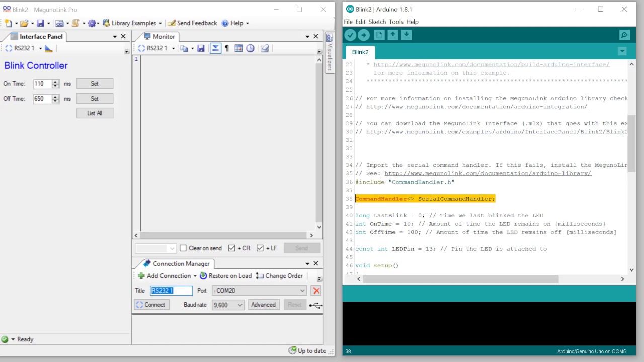Open the Arduino tab menu dropdown arrow

coord(622,51)
